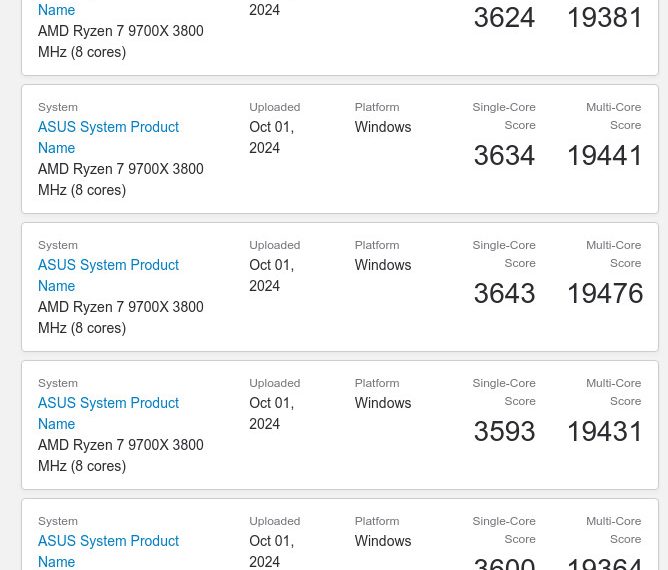The height and width of the screenshot is (570, 668).
Task: Click the AMD Ryzen 7 9700X text in the 3624 card
Action: pos(121,41)
